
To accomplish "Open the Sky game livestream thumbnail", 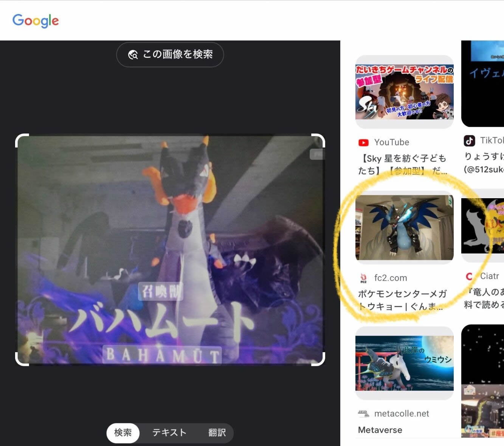I will coord(404,92).
